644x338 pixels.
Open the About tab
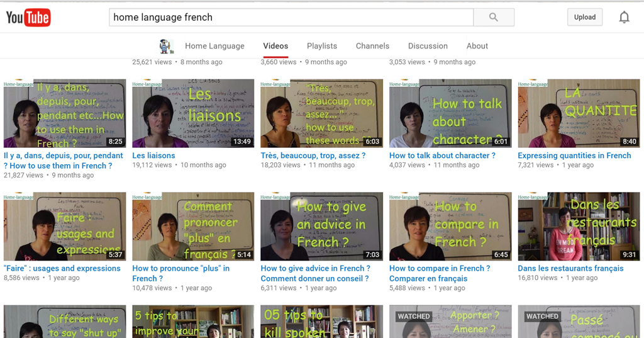coord(477,46)
